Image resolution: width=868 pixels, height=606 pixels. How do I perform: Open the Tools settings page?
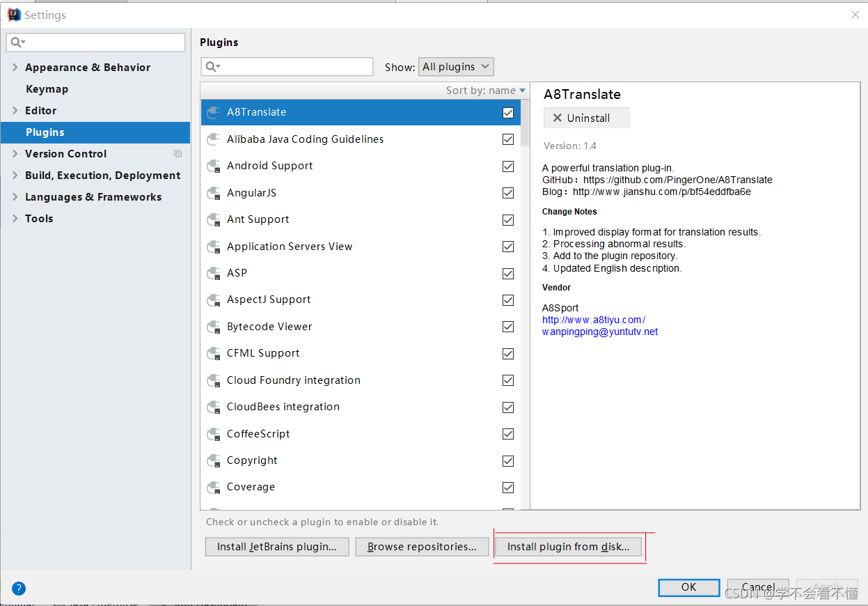[x=39, y=219]
